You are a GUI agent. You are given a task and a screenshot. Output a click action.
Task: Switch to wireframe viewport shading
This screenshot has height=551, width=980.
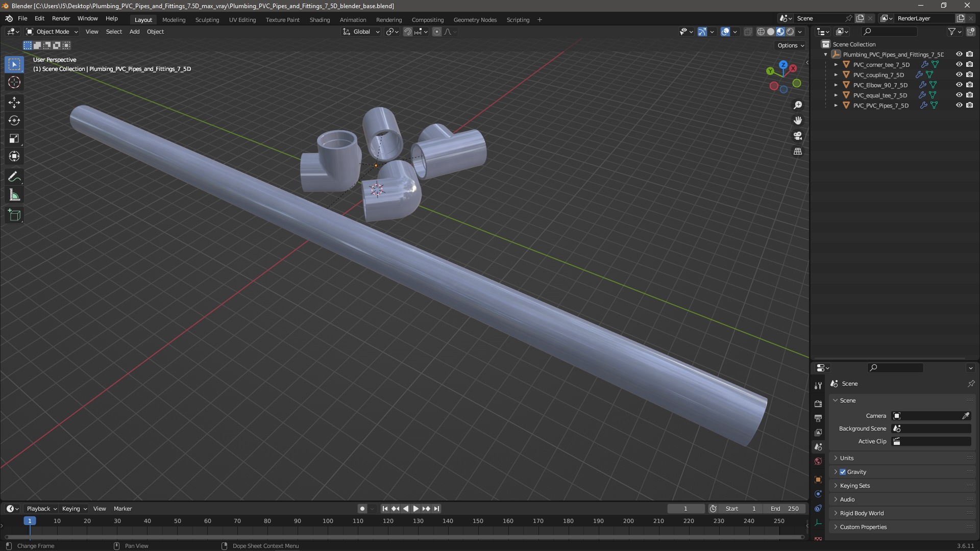(x=761, y=32)
